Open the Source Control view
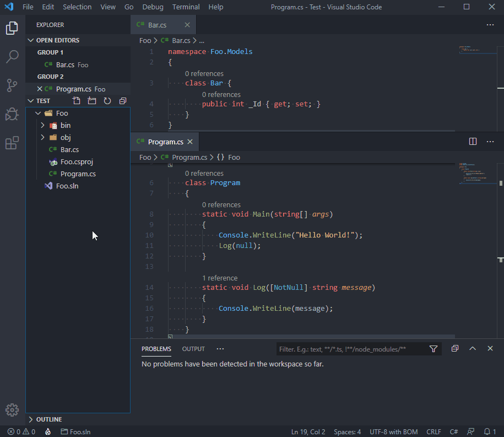The height and width of the screenshot is (437, 504). 12,85
